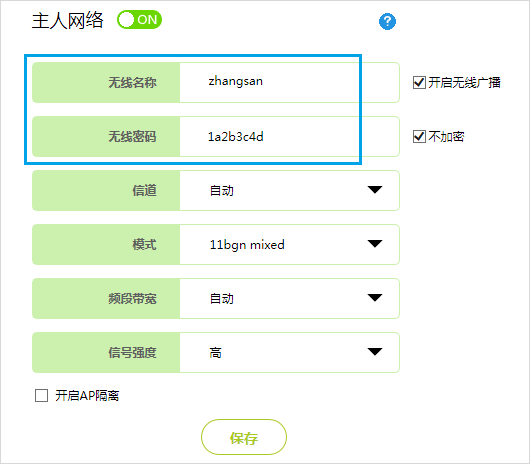Image resolution: width=530 pixels, height=464 pixels.
Task: Open the 信道 dropdown showing 自动
Action: [289, 190]
